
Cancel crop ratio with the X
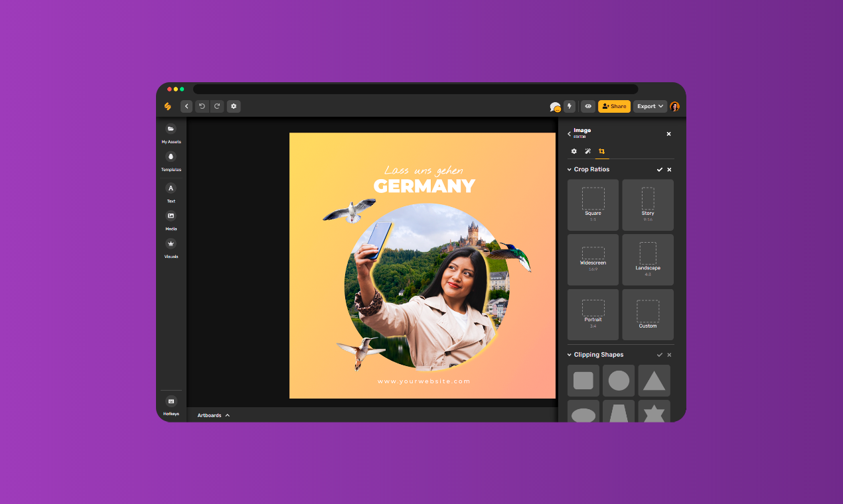pos(669,170)
